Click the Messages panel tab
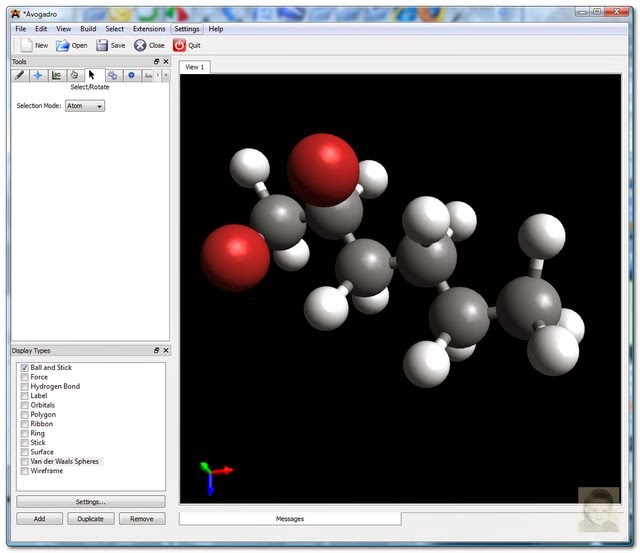The width and height of the screenshot is (640, 553). [x=290, y=519]
